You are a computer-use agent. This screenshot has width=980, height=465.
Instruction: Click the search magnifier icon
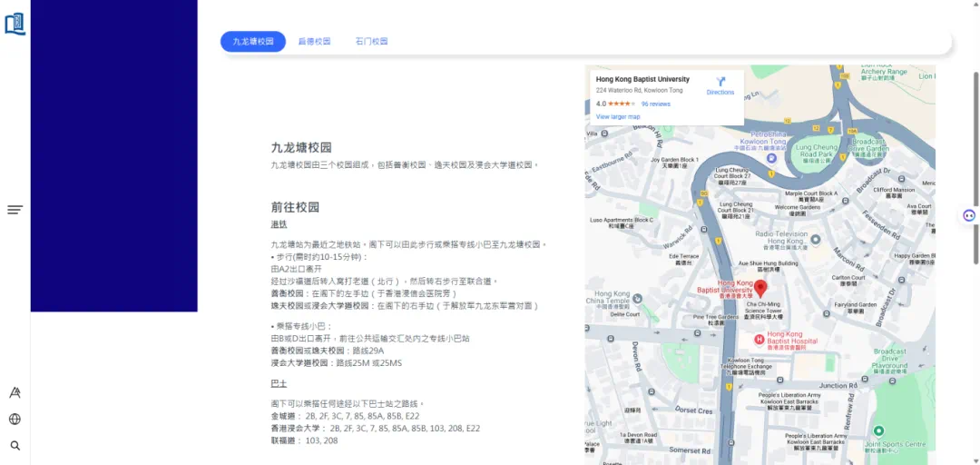(15, 446)
